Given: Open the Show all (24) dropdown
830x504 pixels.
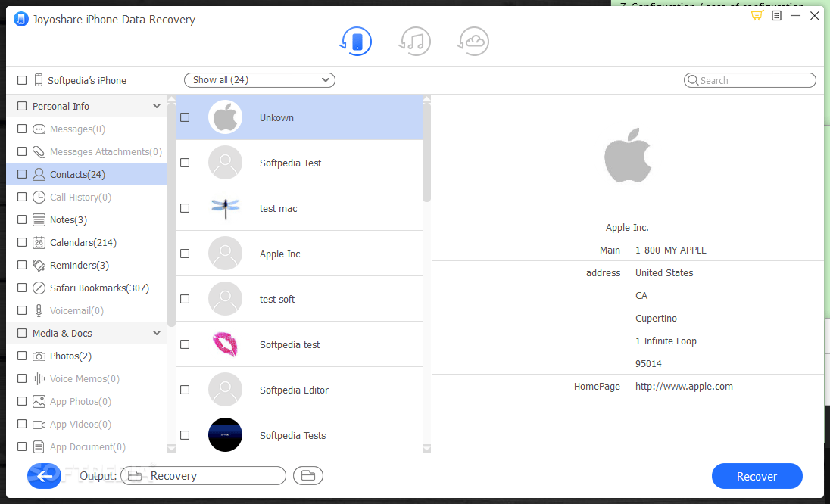Looking at the screenshot, I should point(259,80).
